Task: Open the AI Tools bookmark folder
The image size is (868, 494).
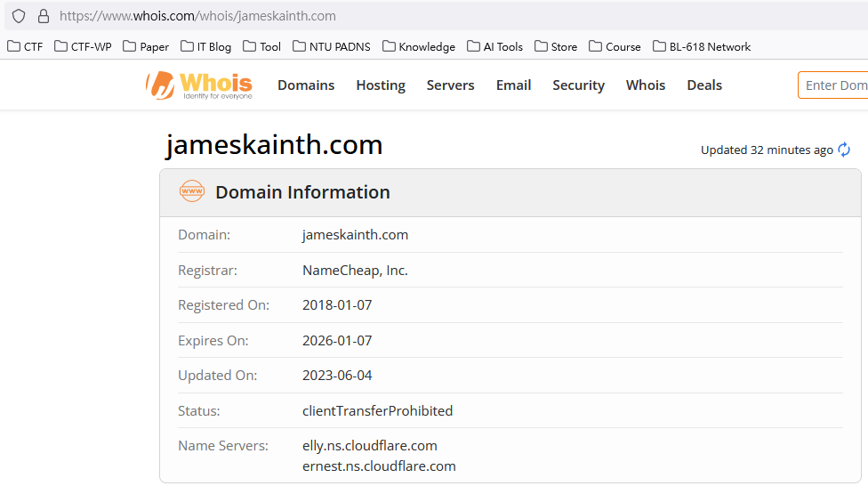Action: tap(494, 46)
